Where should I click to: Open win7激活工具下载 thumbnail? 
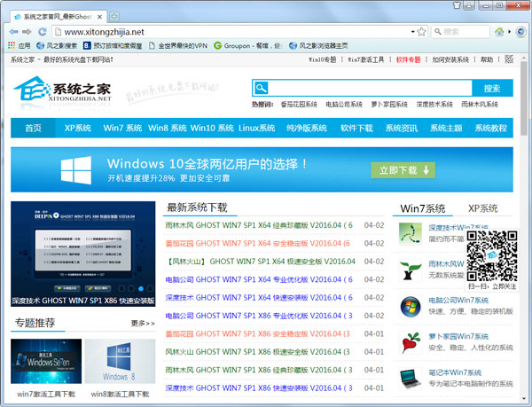tap(46, 361)
